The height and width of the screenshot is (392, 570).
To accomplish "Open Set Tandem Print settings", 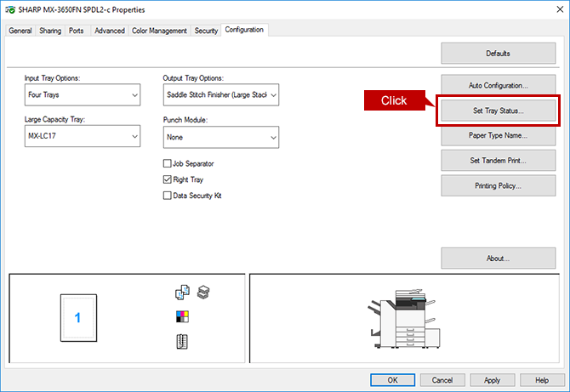I will (499, 161).
